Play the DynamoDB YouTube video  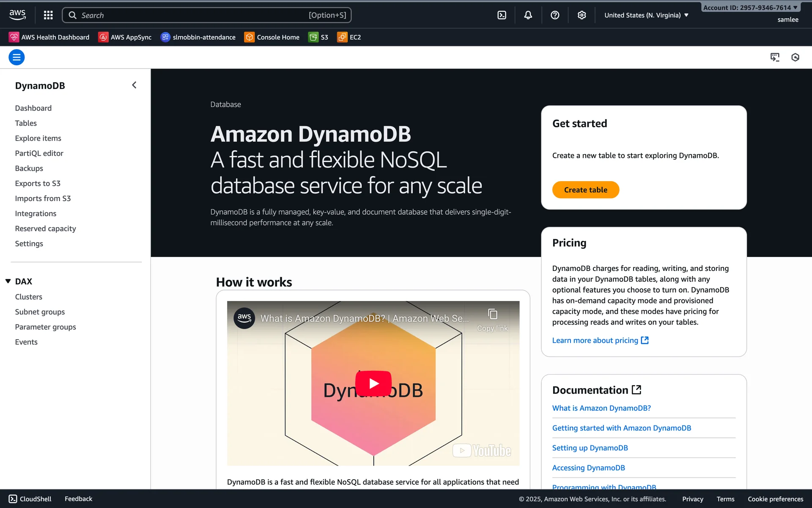(x=373, y=383)
